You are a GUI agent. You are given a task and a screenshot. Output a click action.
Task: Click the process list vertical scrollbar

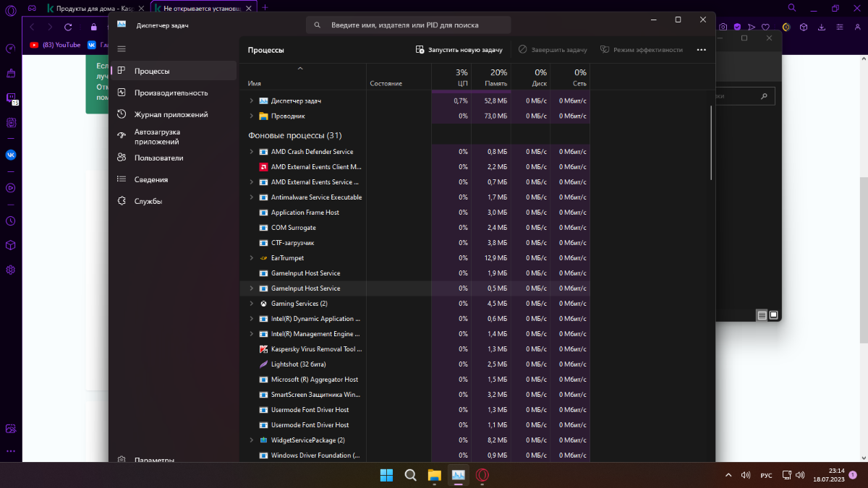(x=712, y=145)
